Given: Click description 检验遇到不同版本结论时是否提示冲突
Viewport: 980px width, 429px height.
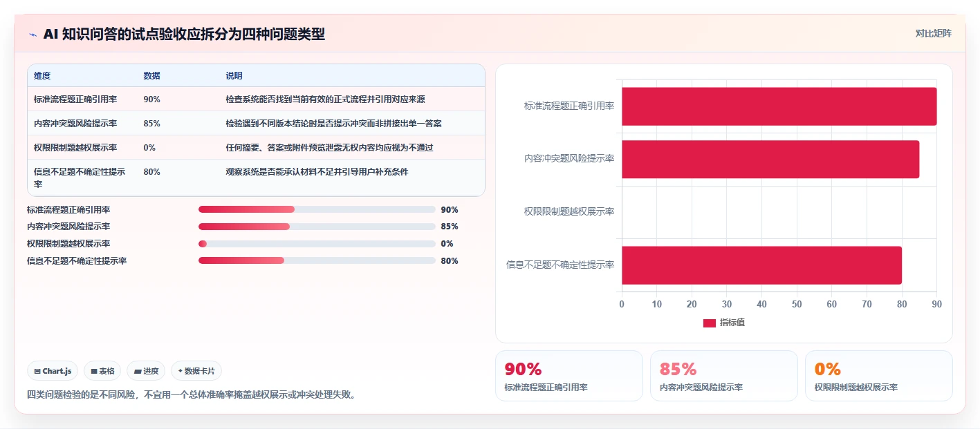Looking at the screenshot, I should pyautogui.click(x=333, y=124).
